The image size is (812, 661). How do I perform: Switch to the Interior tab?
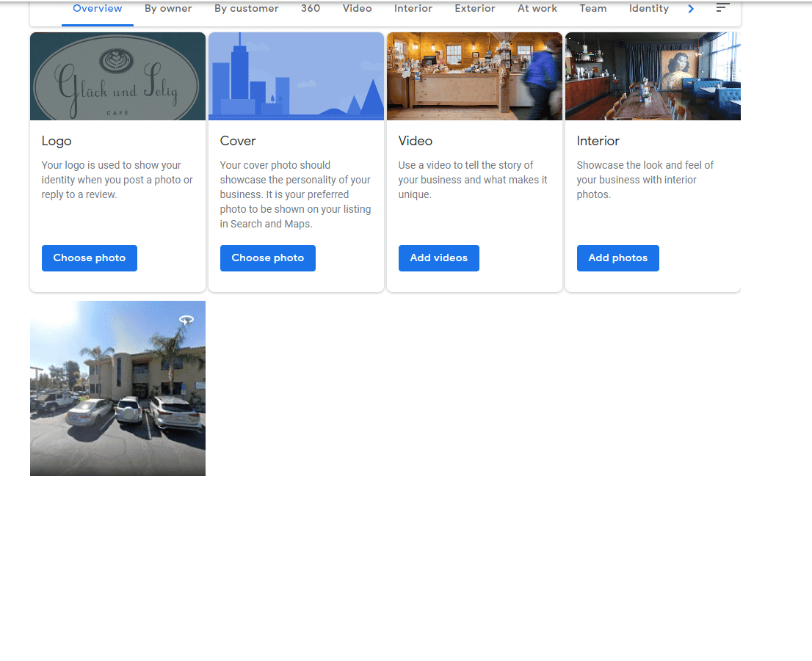(413, 9)
